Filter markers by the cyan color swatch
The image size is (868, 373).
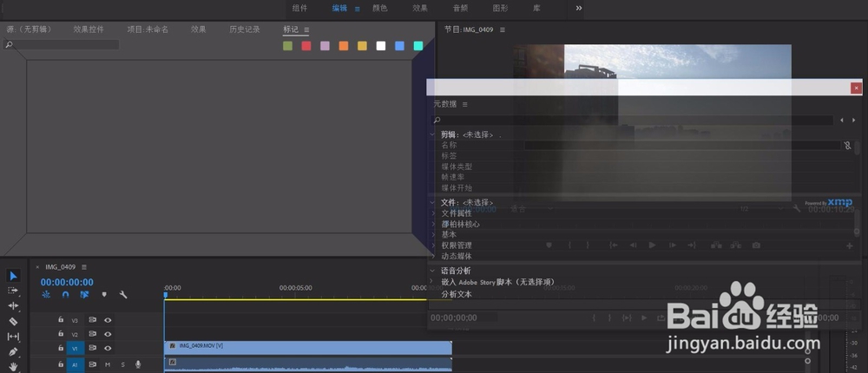(x=418, y=46)
